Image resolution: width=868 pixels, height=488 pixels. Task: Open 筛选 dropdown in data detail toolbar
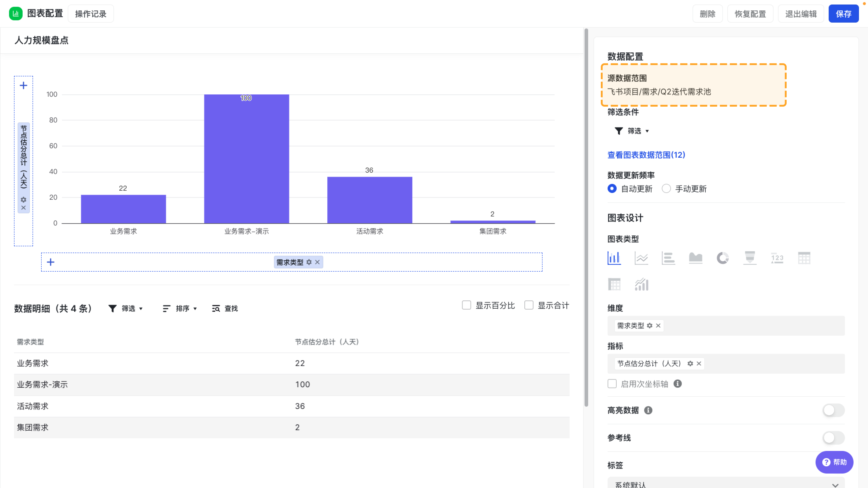[x=126, y=308]
